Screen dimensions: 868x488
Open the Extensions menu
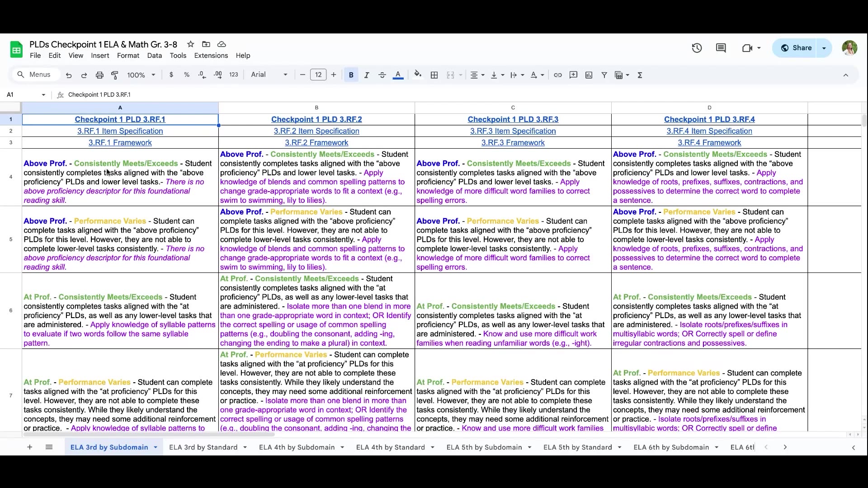[x=211, y=56]
